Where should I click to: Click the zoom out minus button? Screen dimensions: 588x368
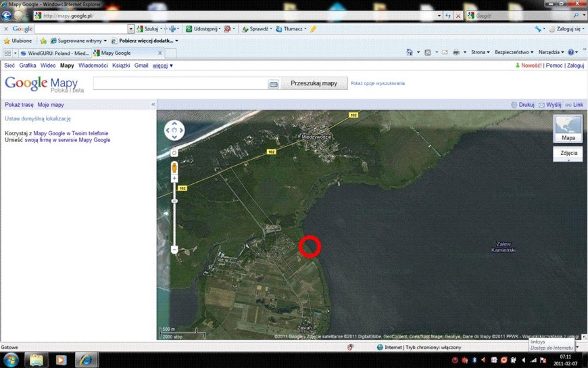click(174, 250)
